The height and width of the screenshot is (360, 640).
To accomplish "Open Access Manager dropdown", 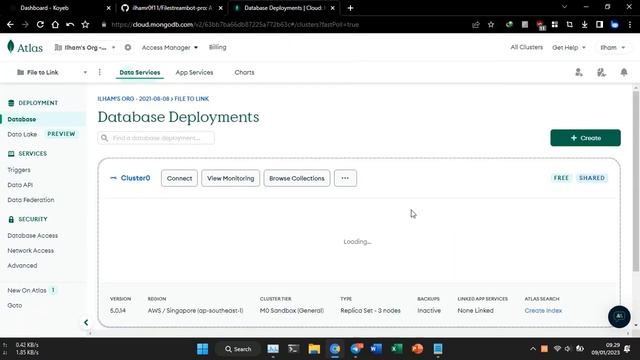I will pos(170,47).
